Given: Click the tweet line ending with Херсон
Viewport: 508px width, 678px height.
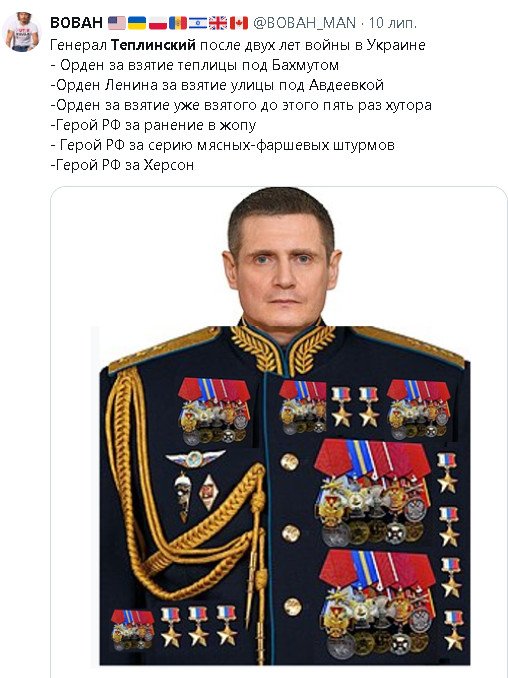Looking at the screenshot, I should coord(122,165).
